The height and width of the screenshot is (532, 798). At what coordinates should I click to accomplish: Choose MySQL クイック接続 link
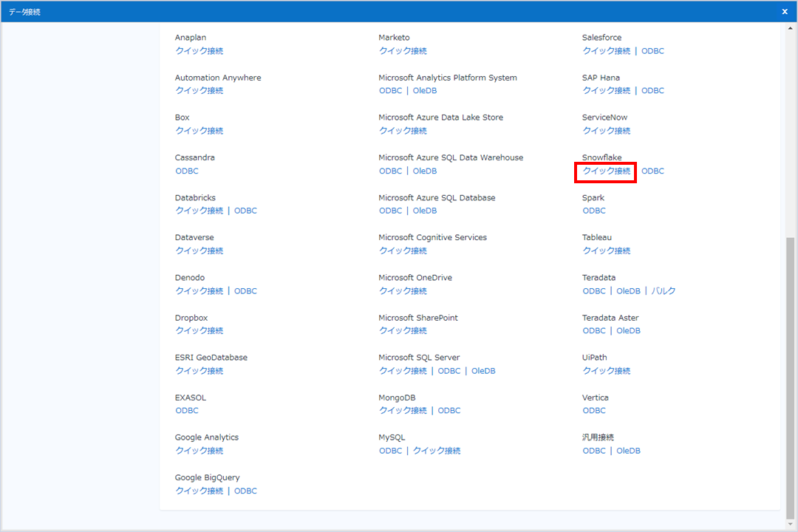coord(437,451)
